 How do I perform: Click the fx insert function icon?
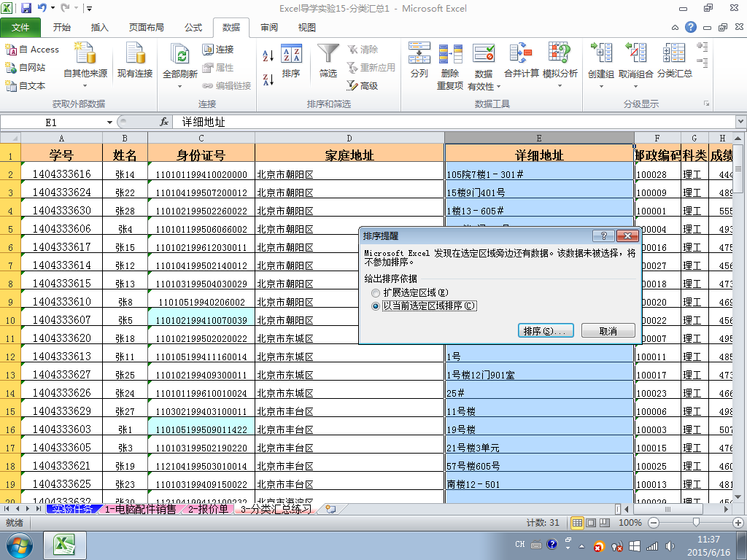click(x=164, y=122)
